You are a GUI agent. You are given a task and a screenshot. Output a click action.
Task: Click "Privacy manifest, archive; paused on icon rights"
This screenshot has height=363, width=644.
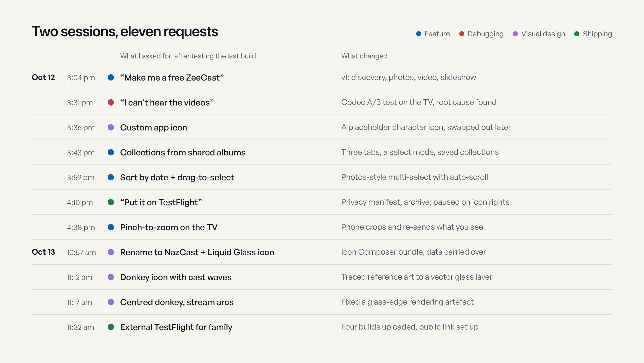[x=425, y=202]
